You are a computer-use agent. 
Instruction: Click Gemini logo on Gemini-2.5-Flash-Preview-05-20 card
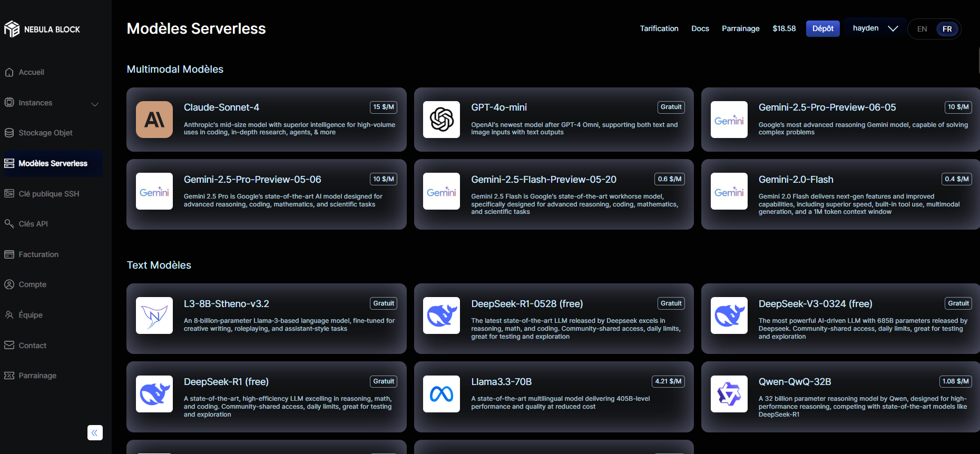coord(442,191)
